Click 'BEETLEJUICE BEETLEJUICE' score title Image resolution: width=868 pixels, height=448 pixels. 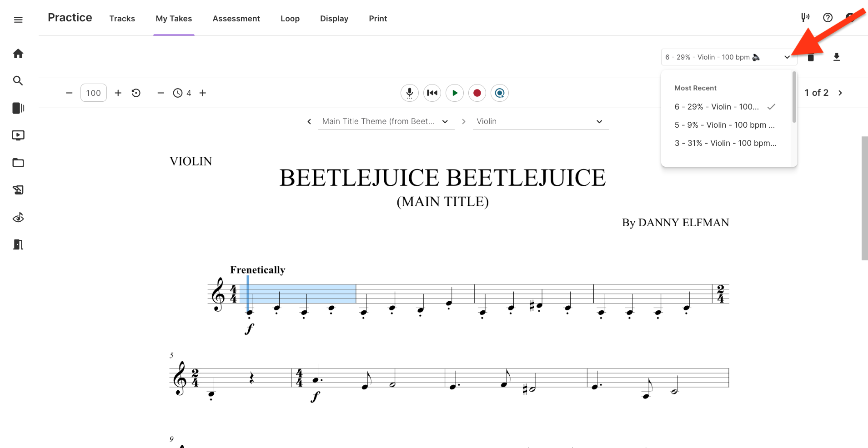point(442,178)
